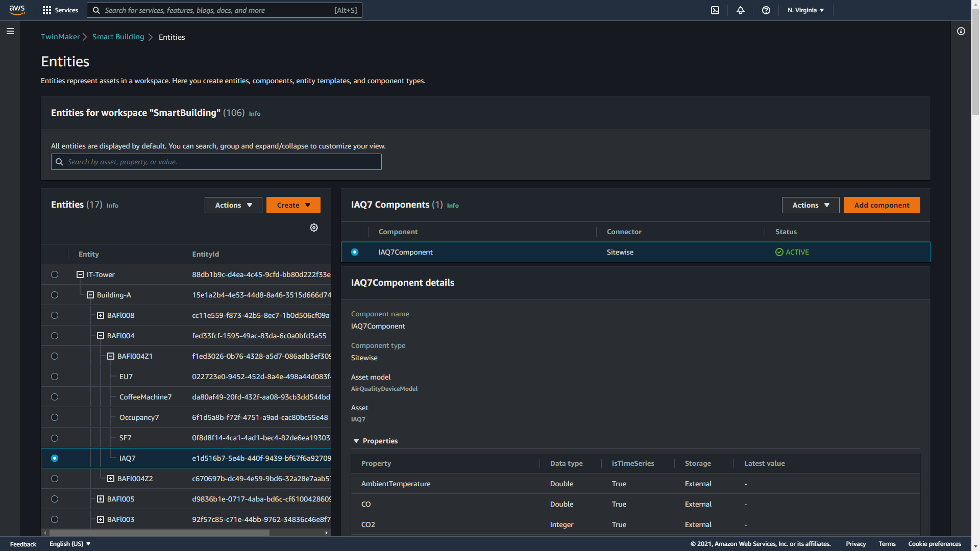Go to the AWS home logo
980x551 pixels.
[x=17, y=10]
